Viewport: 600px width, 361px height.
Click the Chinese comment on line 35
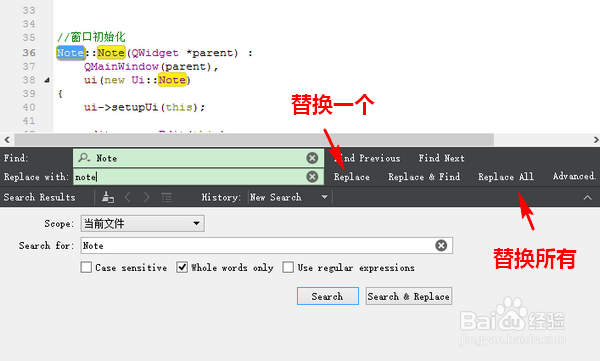click(x=91, y=37)
